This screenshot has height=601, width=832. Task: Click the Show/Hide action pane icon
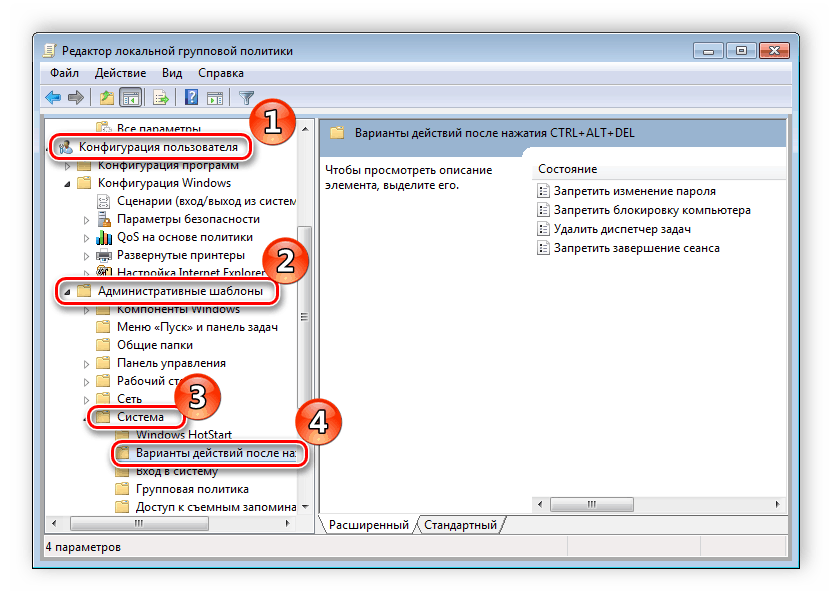click(214, 97)
